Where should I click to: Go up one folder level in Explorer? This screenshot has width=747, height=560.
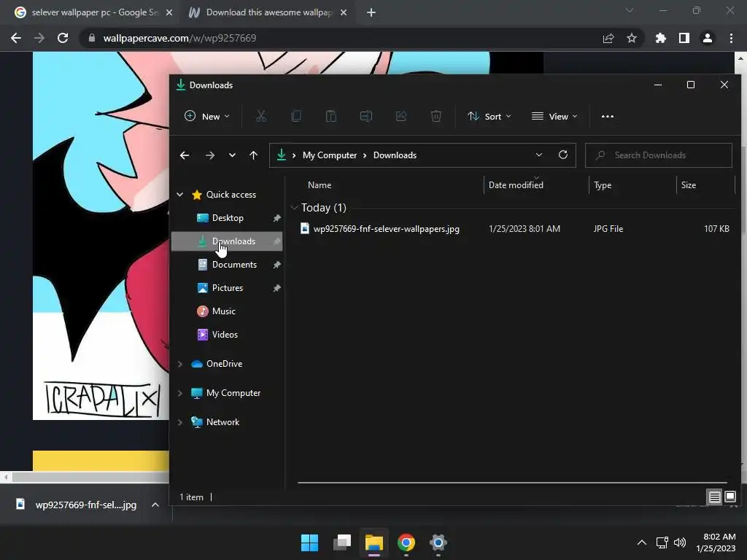click(x=253, y=155)
